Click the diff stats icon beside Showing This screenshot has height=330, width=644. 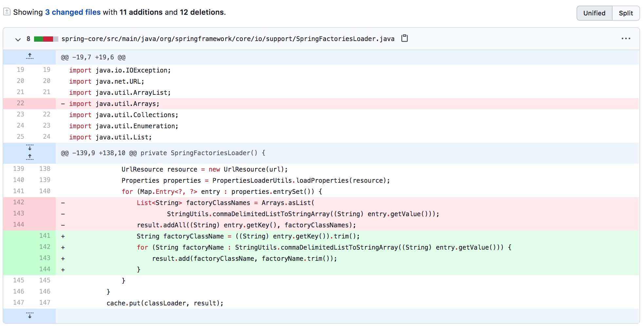point(7,12)
